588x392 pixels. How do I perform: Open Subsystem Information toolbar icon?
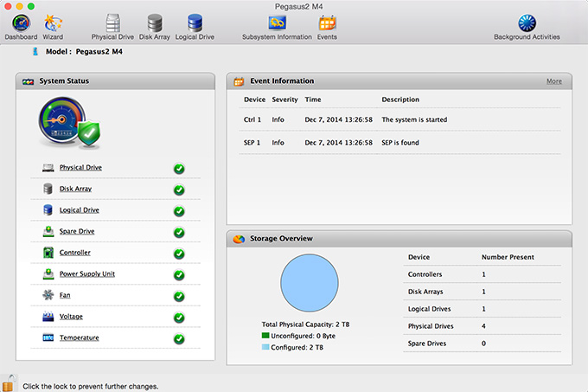pyautogui.click(x=277, y=27)
